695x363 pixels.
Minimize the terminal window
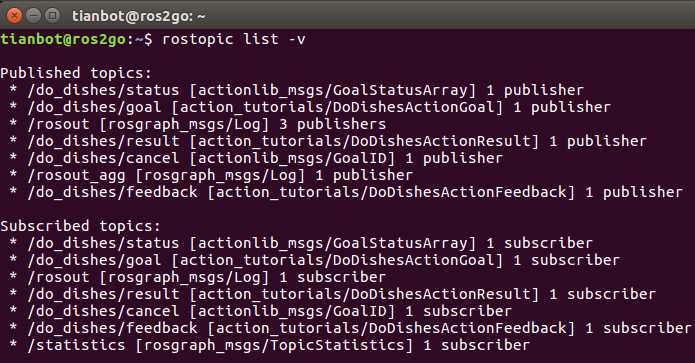(x=34, y=16)
